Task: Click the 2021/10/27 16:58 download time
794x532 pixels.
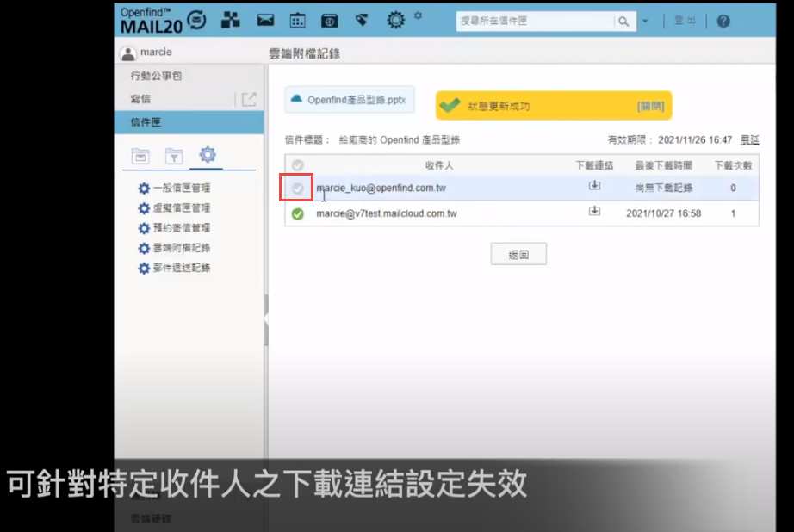Action: tap(663, 213)
